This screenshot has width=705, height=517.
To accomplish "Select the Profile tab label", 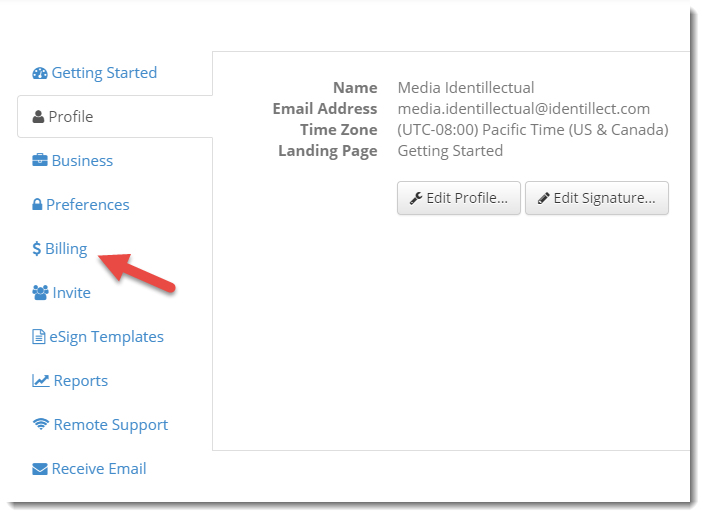I will [x=71, y=117].
